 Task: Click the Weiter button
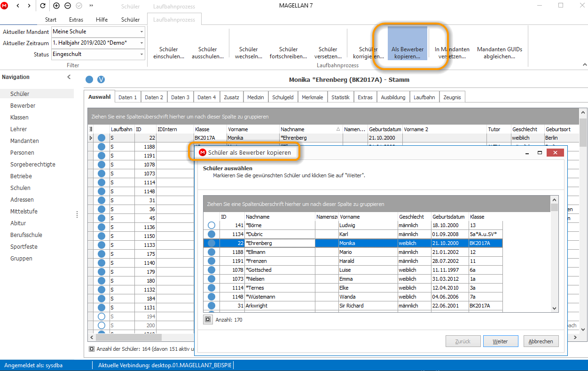[500, 341]
